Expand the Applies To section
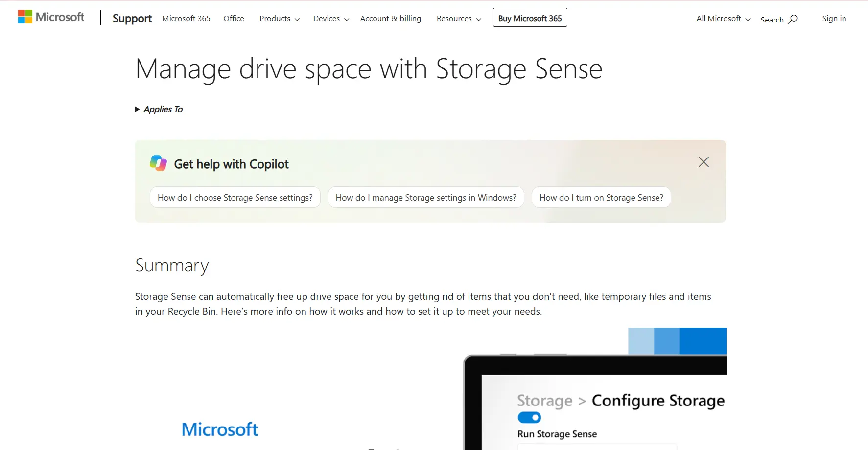 coord(159,109)
